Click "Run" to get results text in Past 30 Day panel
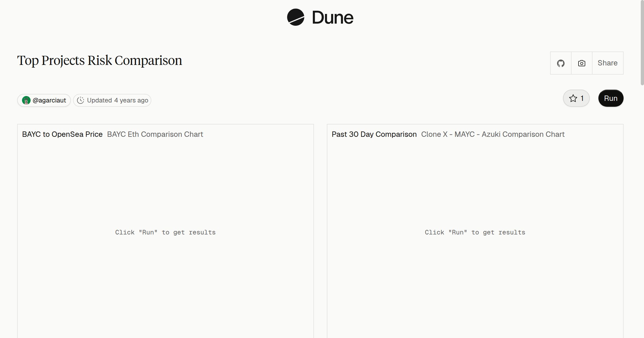644x338 pixels. pyautogui.click(x=475, y=232)
